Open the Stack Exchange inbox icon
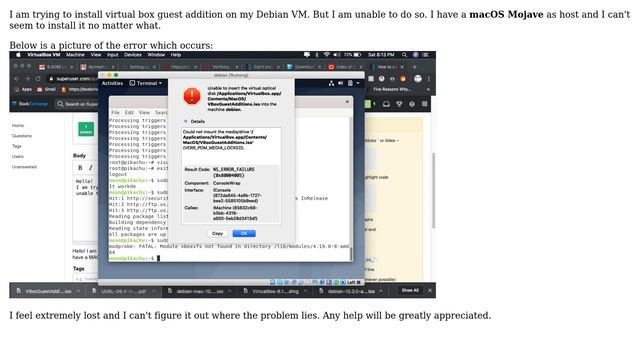 (x=386, y=104)
